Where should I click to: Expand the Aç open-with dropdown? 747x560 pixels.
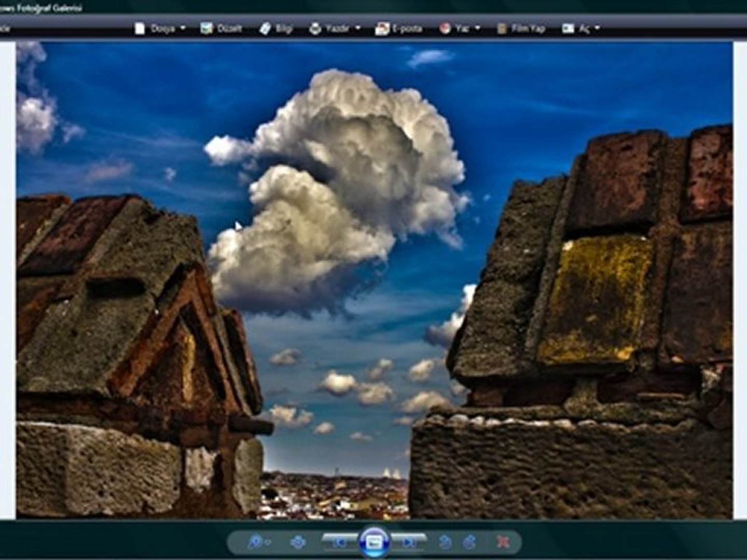pyautogui.click(x=581, y=29)
